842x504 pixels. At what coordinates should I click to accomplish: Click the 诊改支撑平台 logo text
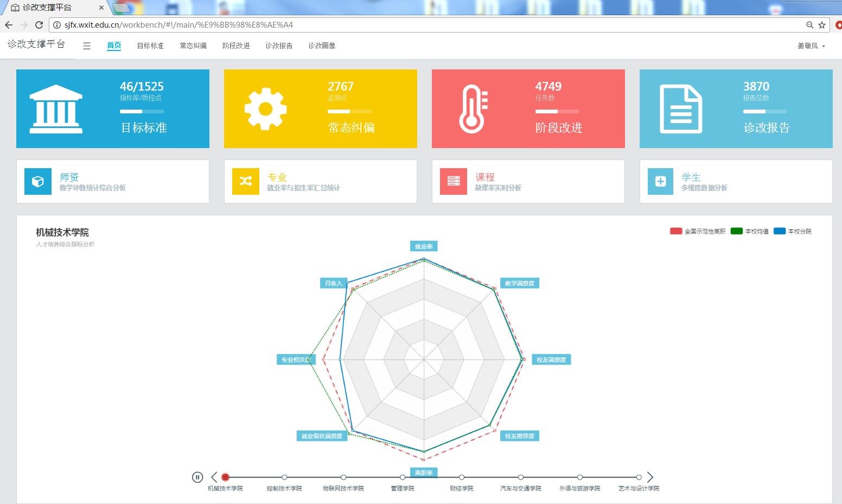(x=36, y=44)
